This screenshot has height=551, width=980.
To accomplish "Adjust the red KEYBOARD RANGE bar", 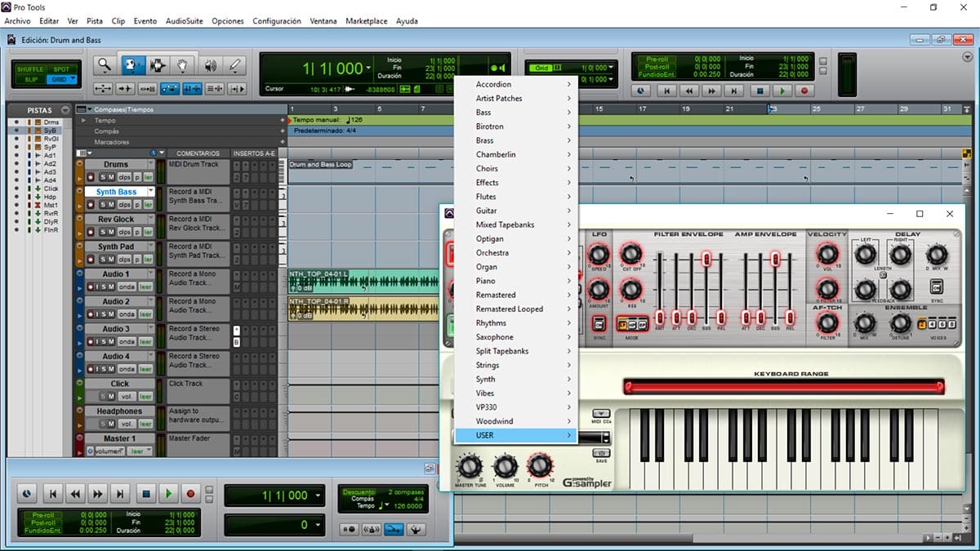I will pyautogui.click(x=783, y=385).
